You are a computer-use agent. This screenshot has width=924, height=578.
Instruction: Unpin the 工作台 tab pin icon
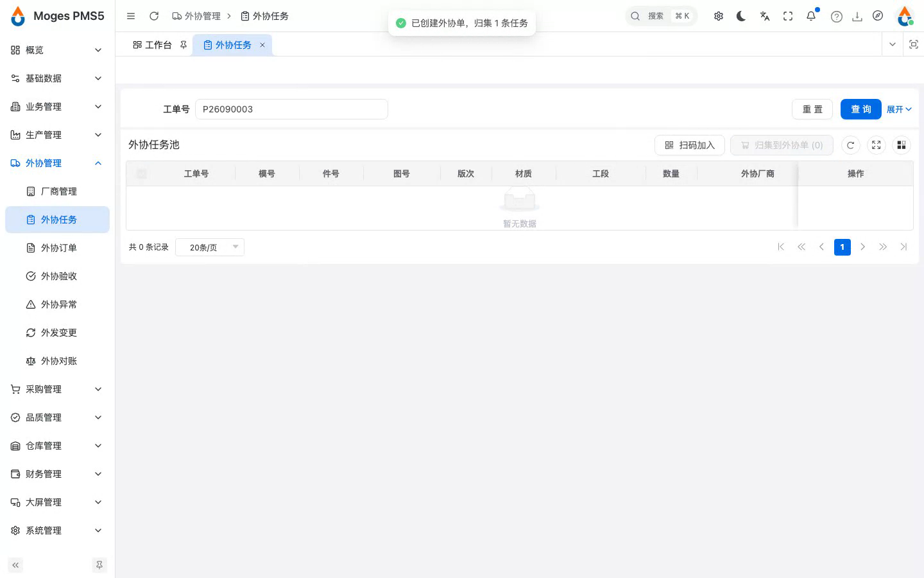coord(184,45)
